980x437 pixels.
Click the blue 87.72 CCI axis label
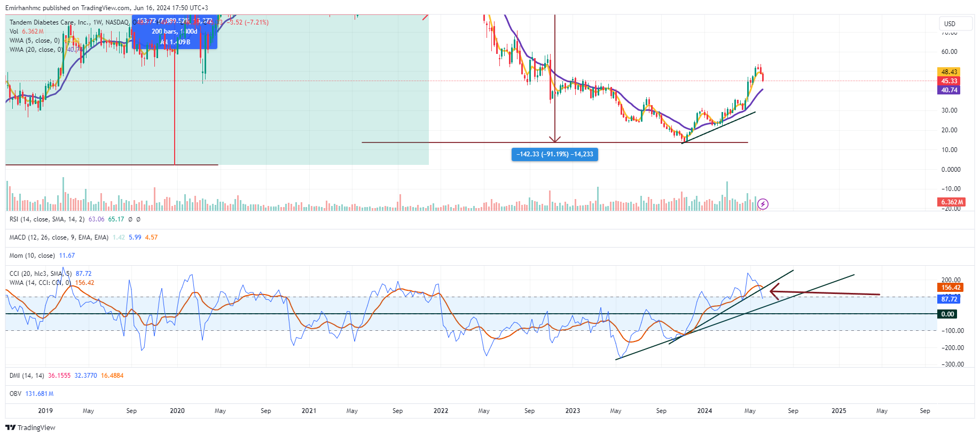point(949,299)
